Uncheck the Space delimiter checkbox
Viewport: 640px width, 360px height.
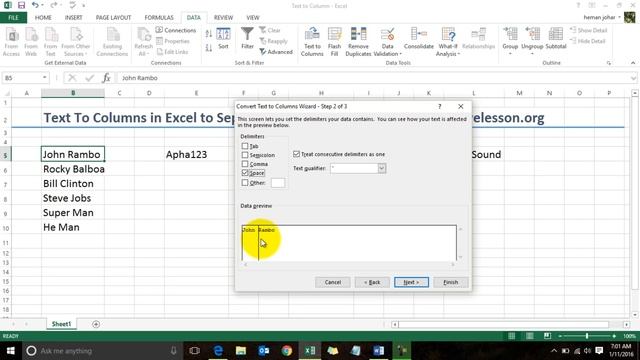click(245, 173)
